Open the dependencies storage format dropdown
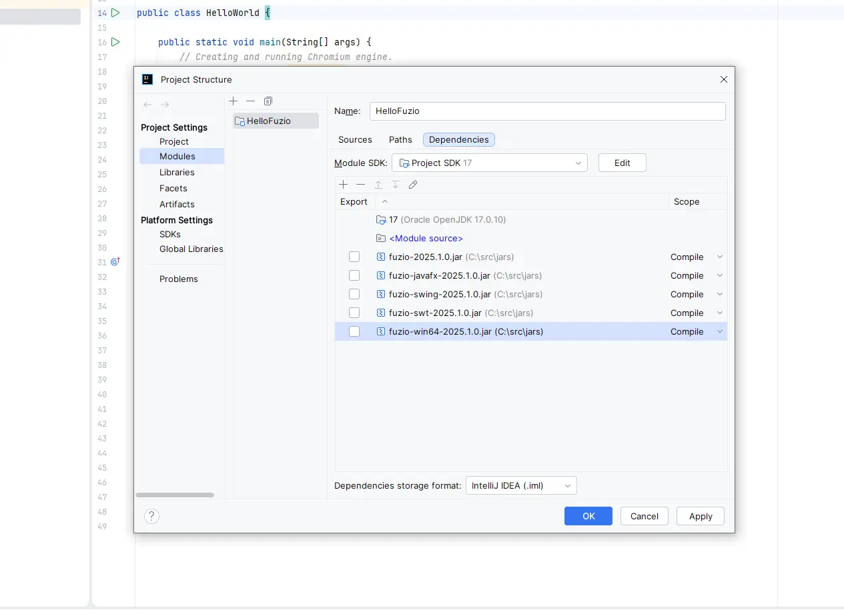 pyautogui.click(x=521, y=485)
